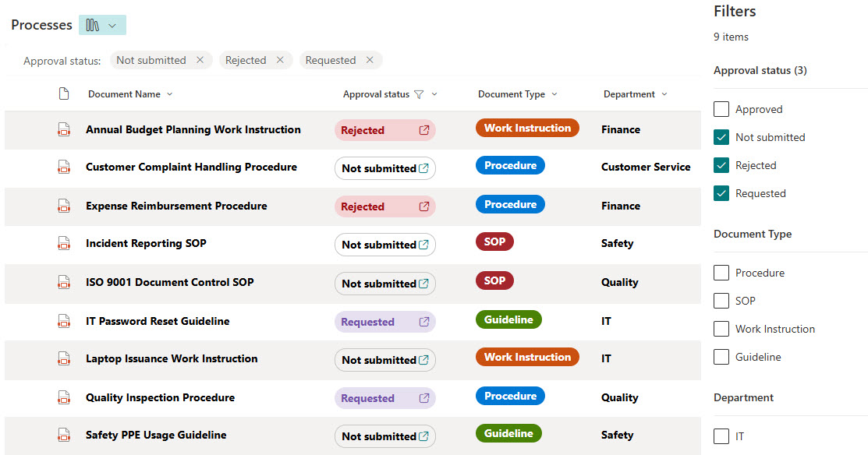Viewport: 868px width, 455px height.
Task: Open approval link icon on Expense Reimbursement row
Action: tap(424, 206)
